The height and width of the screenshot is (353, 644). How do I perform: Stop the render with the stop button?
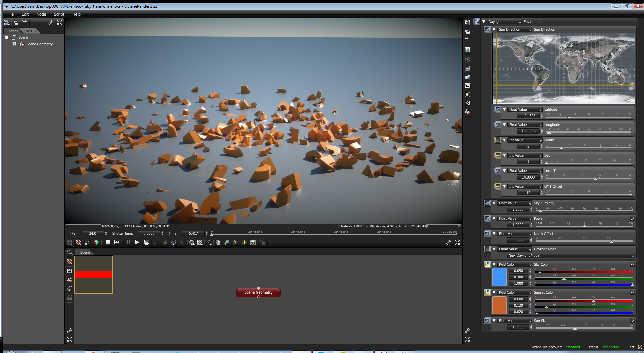click(x=108, y=242)
